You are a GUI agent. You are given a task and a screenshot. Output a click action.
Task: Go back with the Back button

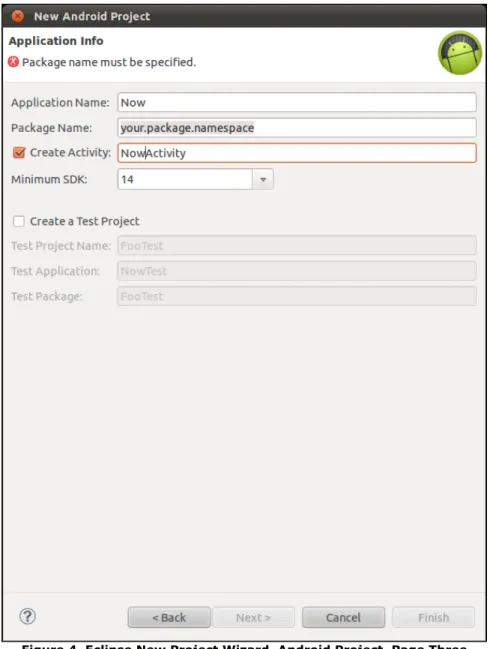(169, 618)
